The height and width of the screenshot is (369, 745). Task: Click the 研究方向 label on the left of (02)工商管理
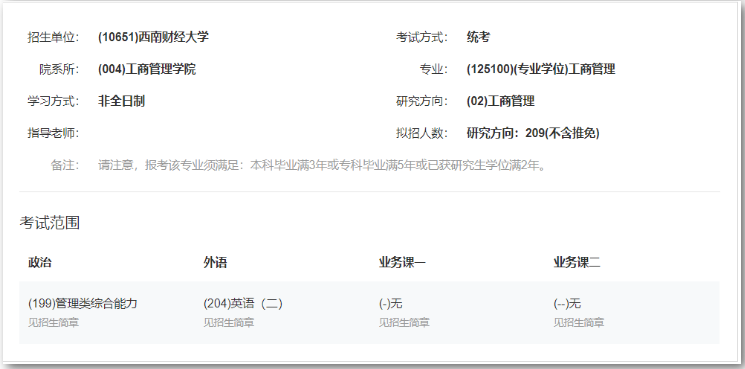(422, 101)
